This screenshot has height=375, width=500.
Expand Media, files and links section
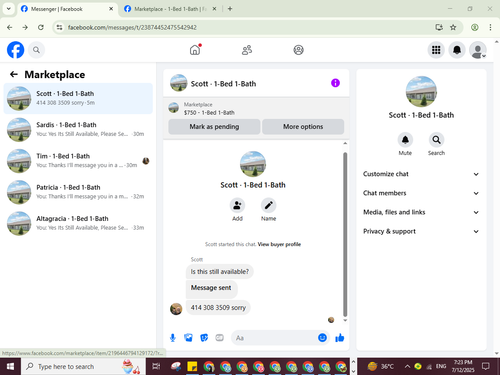421,212
